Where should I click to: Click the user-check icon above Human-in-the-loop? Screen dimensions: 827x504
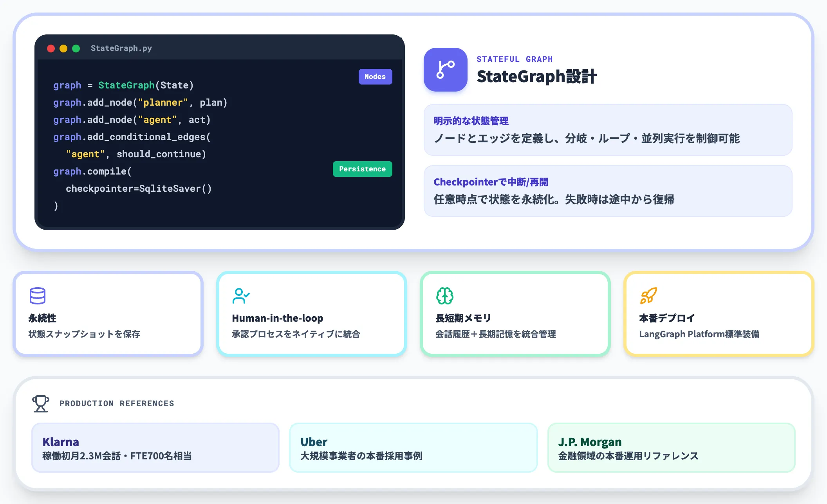241,296
